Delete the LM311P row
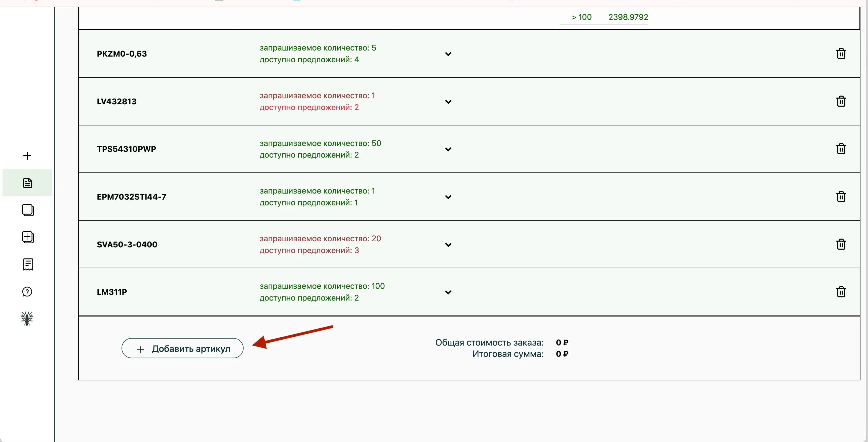This screenshot has height=442, width=868. pyautogui.click(x=841, y=292)
